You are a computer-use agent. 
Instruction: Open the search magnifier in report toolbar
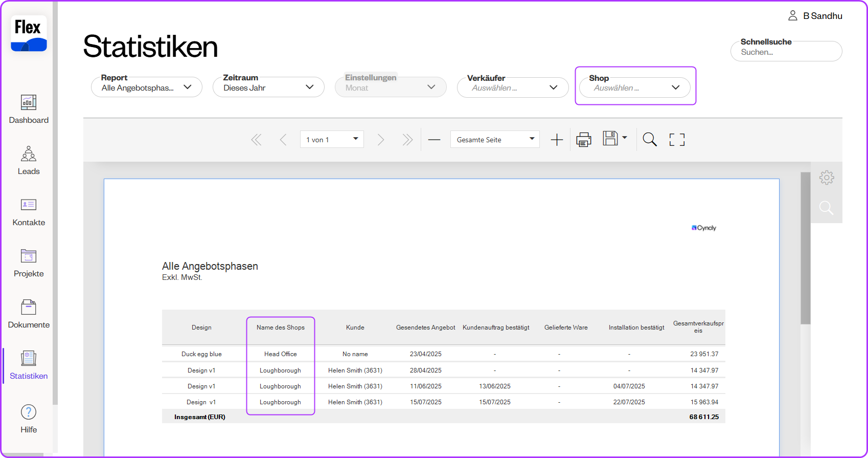[x=649, y=140]
